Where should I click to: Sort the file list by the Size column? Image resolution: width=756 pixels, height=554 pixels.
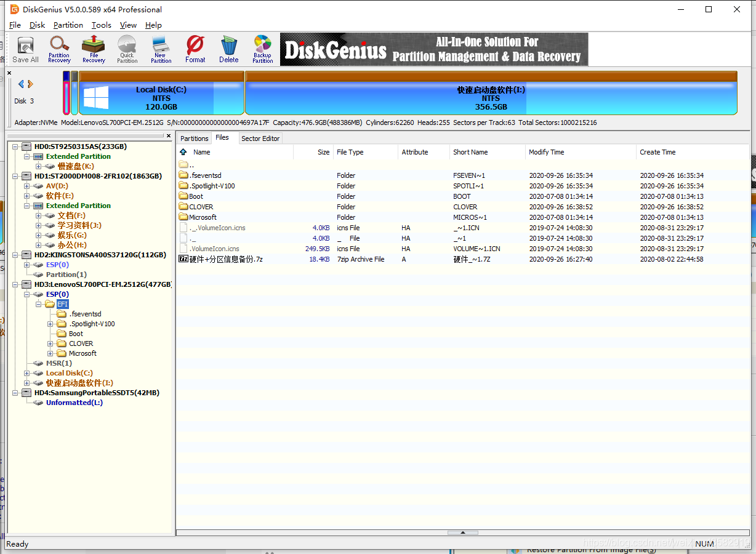[x=313, y=152]
